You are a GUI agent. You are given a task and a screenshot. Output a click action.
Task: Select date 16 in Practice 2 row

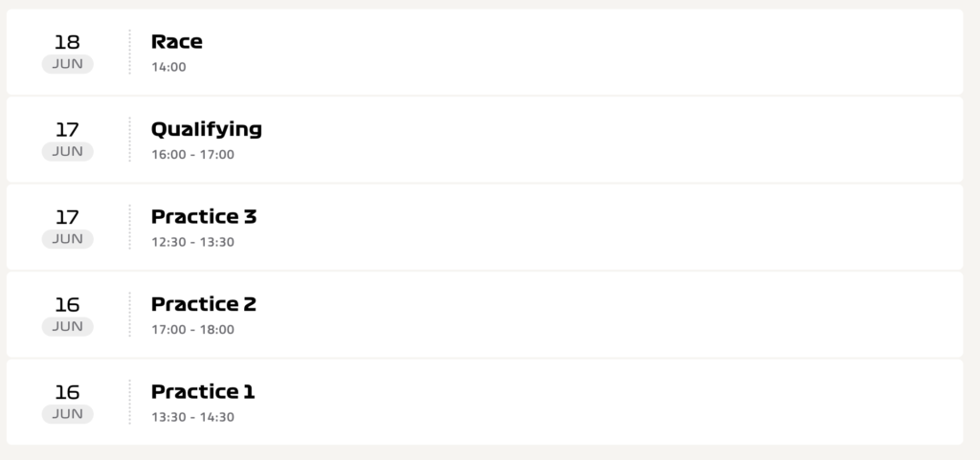[x=68, y=304]
